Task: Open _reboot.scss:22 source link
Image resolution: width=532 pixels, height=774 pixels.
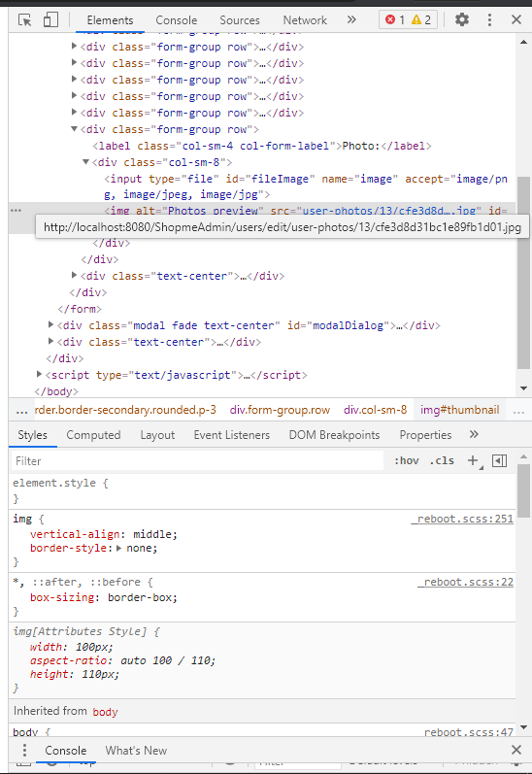Action: pyautogui.click(x=465, y=582)
